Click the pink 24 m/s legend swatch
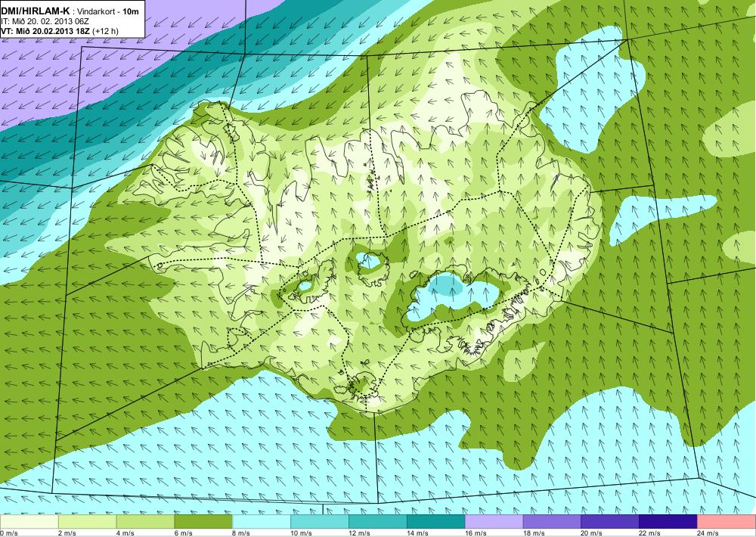 pos(727,522)
